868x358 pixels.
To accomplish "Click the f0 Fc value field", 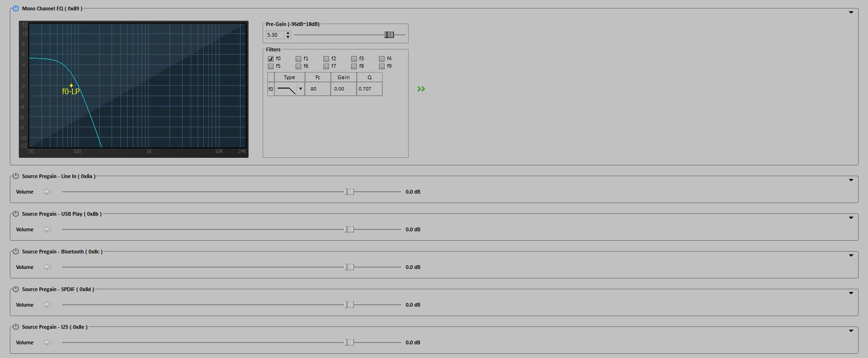I will click(317, 89).
